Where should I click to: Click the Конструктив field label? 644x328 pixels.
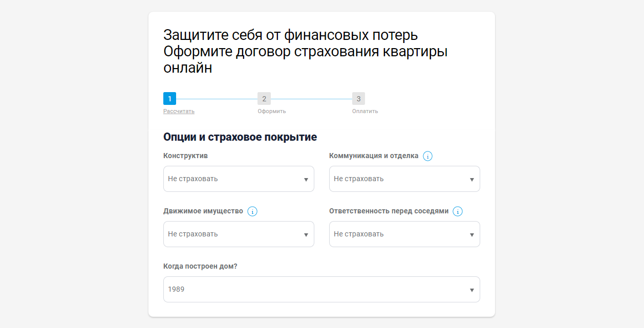(x=185, y=156)
